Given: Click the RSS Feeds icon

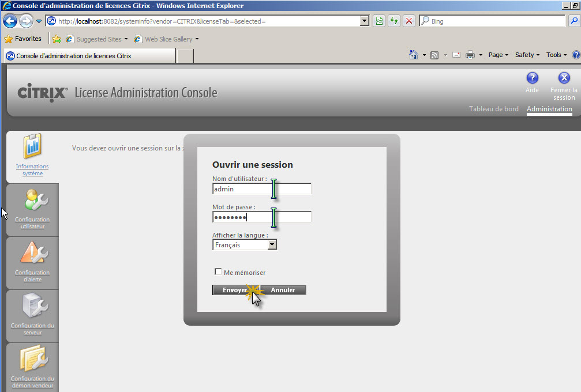Looking at the screenshot, I should click(x=434, y=55).
